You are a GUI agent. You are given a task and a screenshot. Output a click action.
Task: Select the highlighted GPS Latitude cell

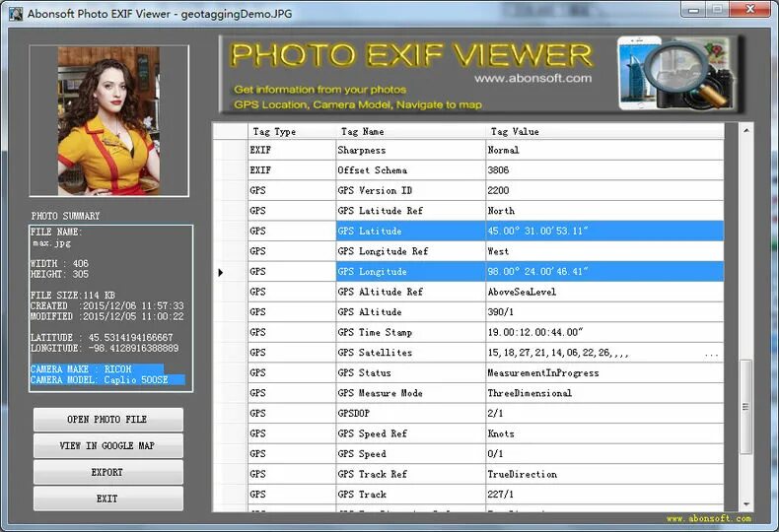pyautogui.click(x=411, y=232)
